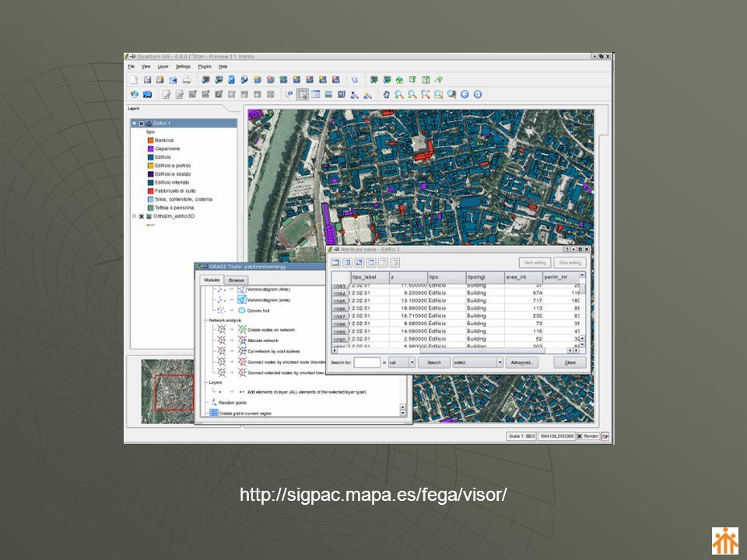Toggle visibility checkbox of Edifici 1 layer
Screen dimensions: 747x560
click(142, 124)
